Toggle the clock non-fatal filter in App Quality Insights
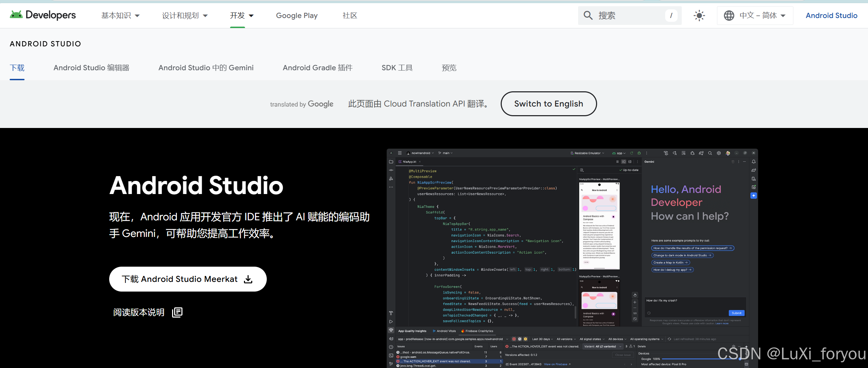This screenshot has width=868, height=368. (x=520, y=339)
